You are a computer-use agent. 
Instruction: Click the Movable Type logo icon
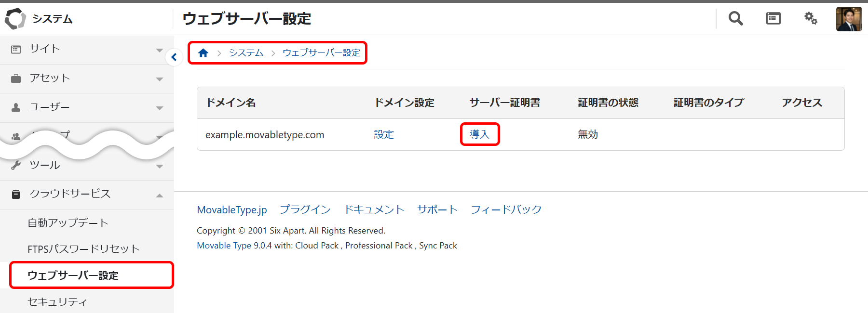point(15,19)
